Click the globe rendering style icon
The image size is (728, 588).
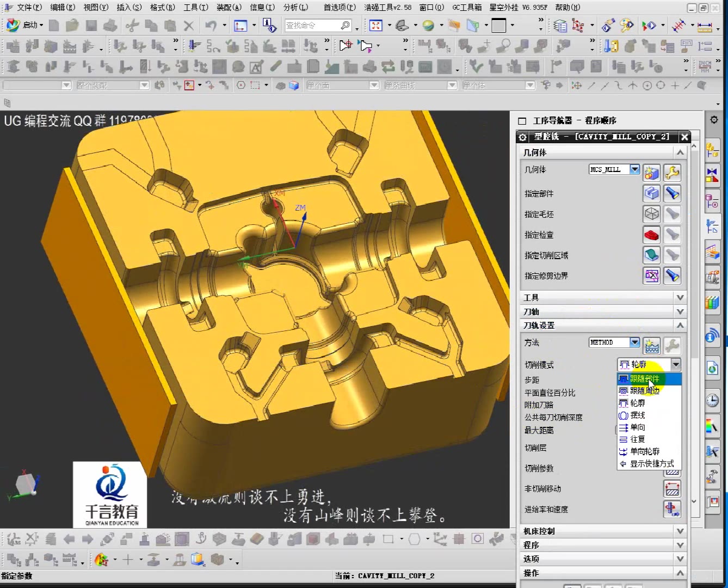428,26
